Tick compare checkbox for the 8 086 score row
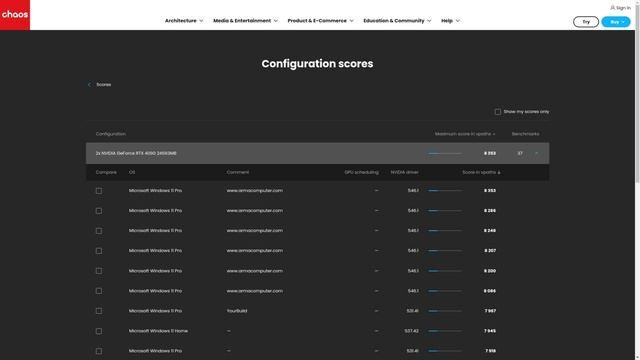 pyautogui.click(x=99, y=291)
